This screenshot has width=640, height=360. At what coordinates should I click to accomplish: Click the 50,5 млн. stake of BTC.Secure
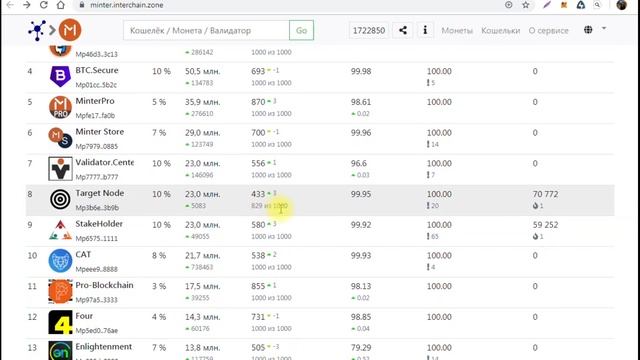pos(202,71)
